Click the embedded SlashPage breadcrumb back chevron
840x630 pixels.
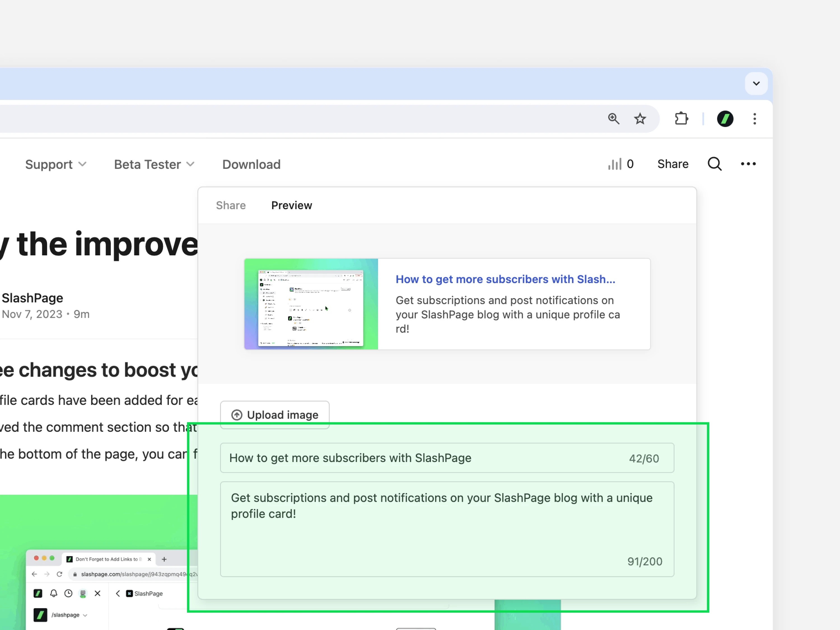click(118, 593)
